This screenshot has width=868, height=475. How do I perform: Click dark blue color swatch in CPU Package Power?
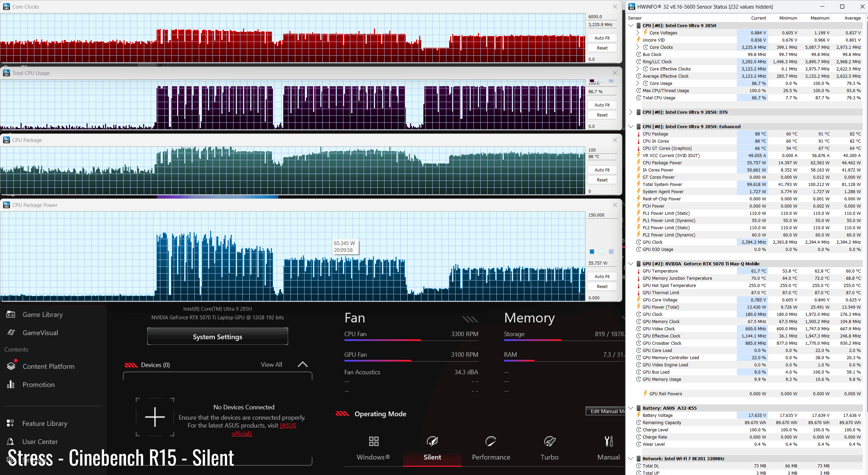pos(592,252)
